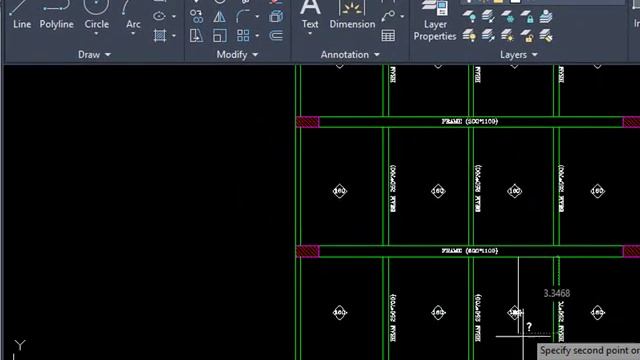The height and width of the screenshot is (360, 640).
Task: Open the Hatch flyout arrow
Action: [174, 36]
